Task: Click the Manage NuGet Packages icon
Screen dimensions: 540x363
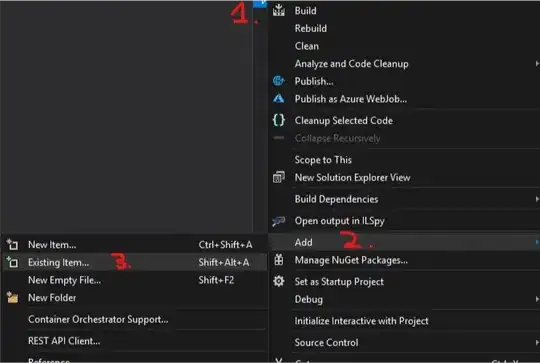Action: tap(279, 260)
